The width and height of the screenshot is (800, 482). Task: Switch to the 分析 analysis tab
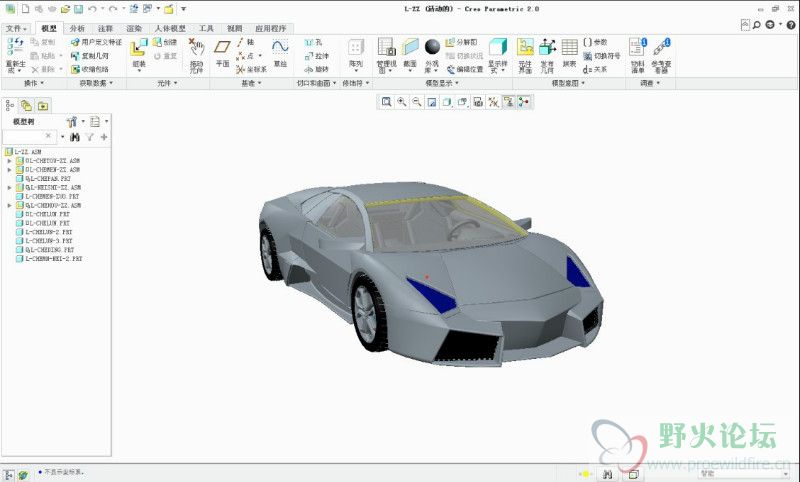(77, 29)
